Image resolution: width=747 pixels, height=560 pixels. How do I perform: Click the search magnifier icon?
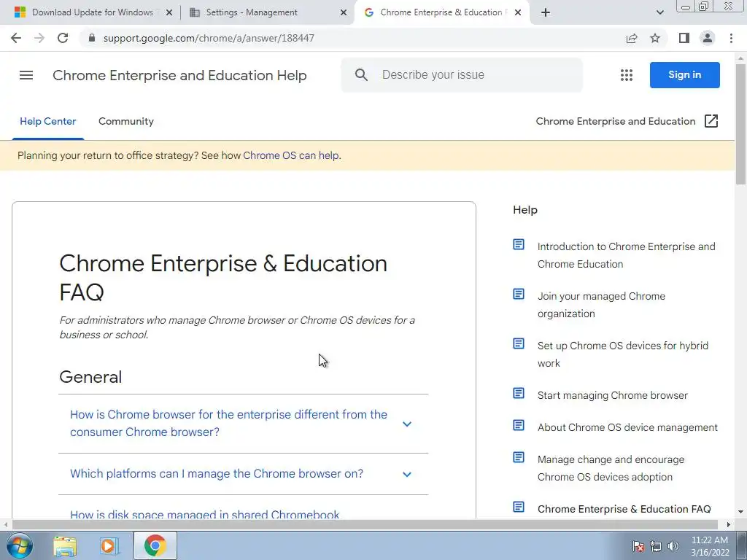coord(361,75)
